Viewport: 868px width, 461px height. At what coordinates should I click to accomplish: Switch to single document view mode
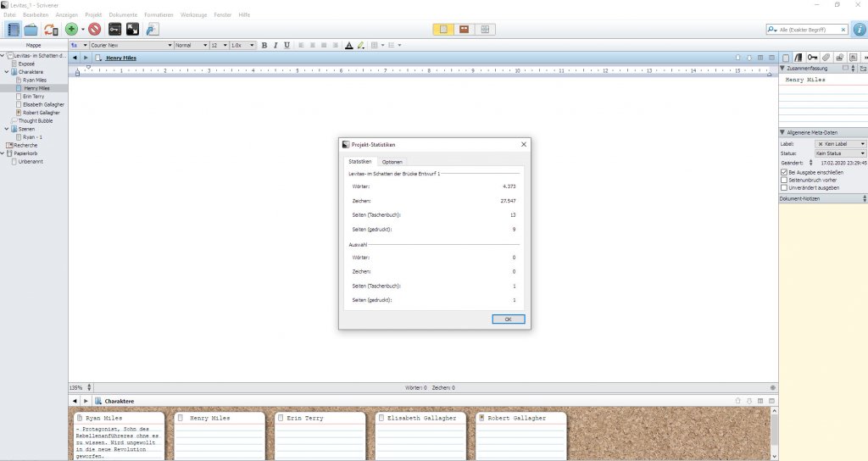point(443,30)
